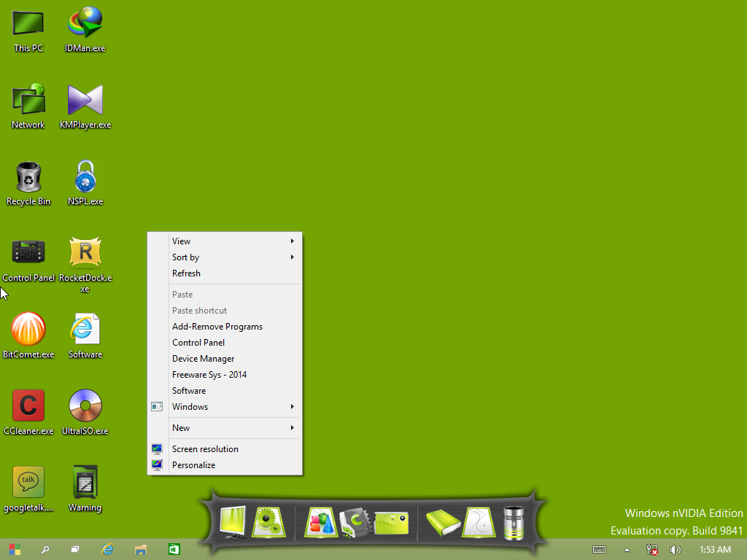Expand the Sort by submenu

coord(219,257)
